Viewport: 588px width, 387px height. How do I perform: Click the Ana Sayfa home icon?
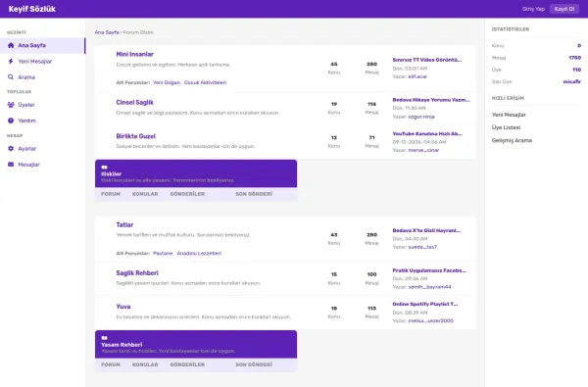[x=11, y=45]
